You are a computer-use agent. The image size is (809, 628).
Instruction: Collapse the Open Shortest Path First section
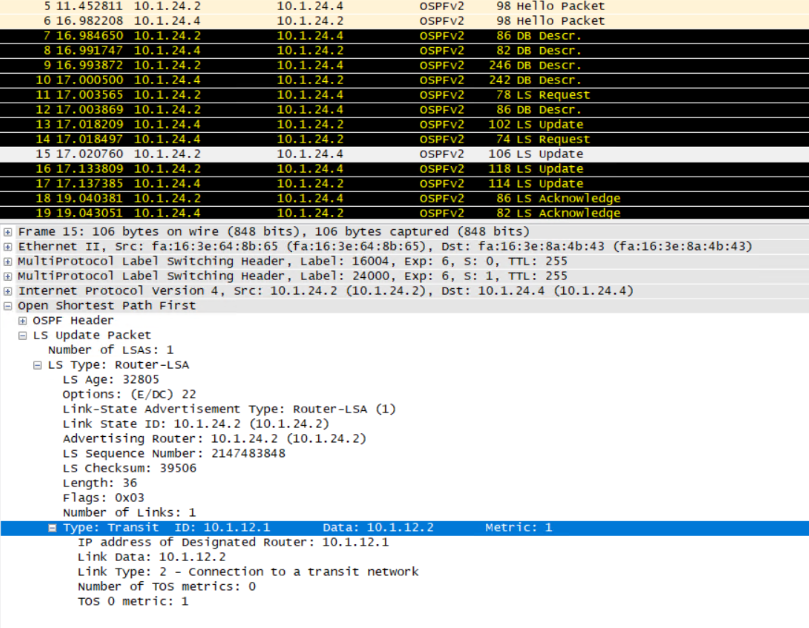pos(8,306)
